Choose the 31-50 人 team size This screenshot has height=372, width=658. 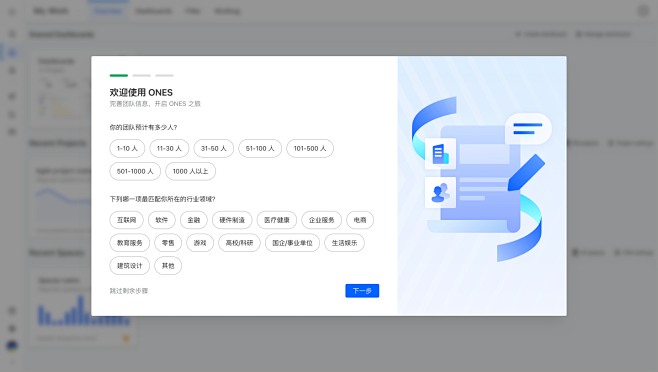[x=214, y=148]
